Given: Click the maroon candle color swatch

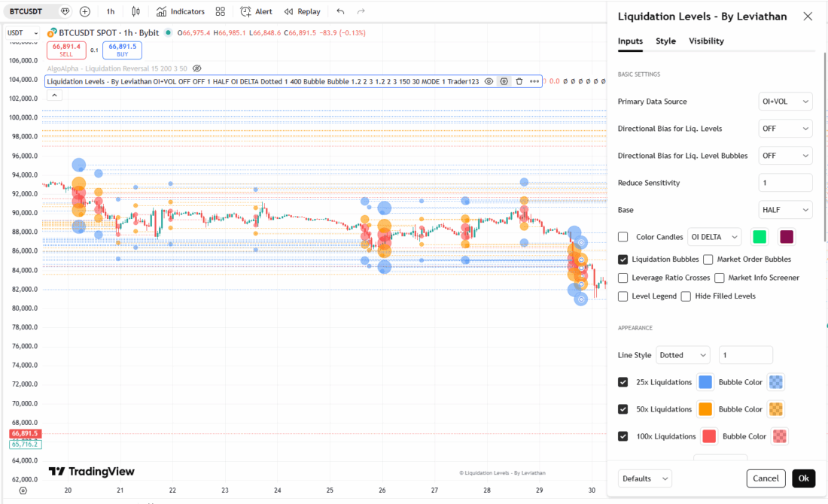Looking at the screenshot, I should [x=787, y=237].
